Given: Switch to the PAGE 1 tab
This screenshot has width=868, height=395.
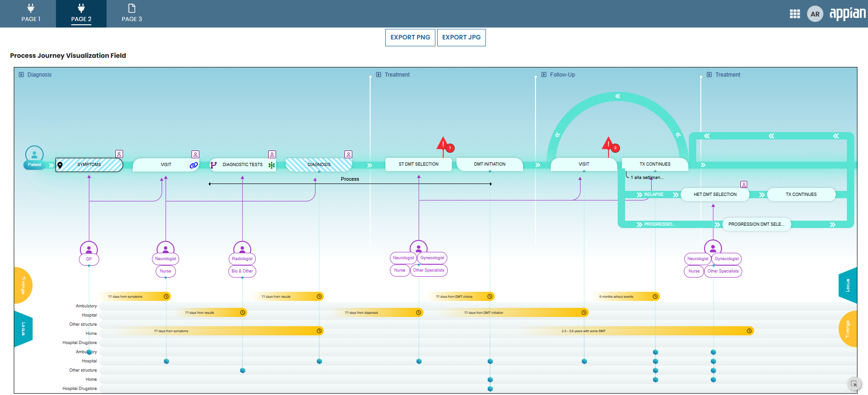Looking at the screenshot, I should point(31,14).
